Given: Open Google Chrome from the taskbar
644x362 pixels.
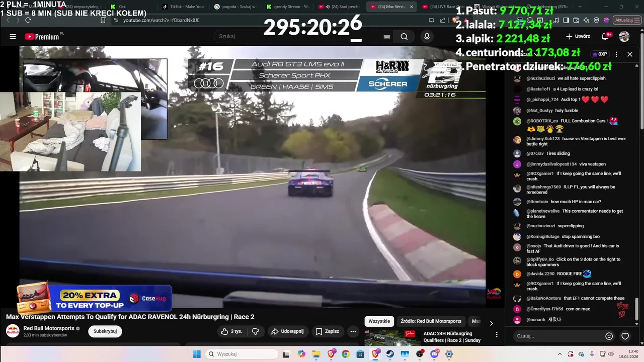Looking at the screenshot, I should 346,354.
